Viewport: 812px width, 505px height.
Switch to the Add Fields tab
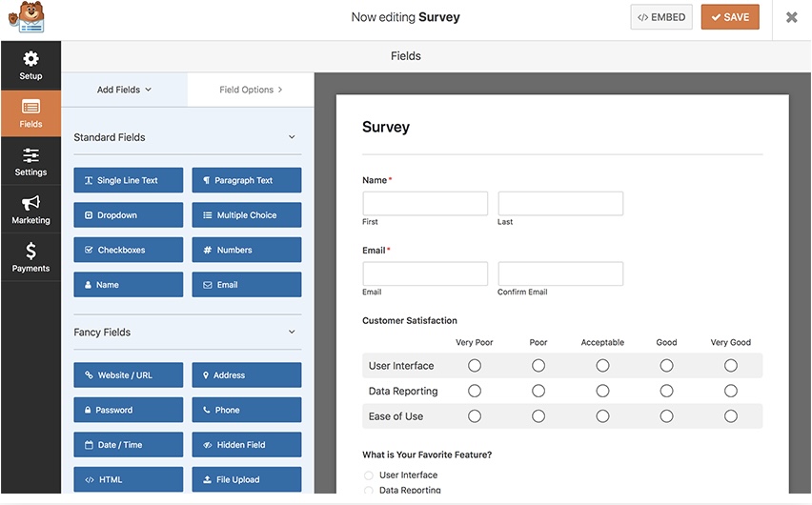124,90
